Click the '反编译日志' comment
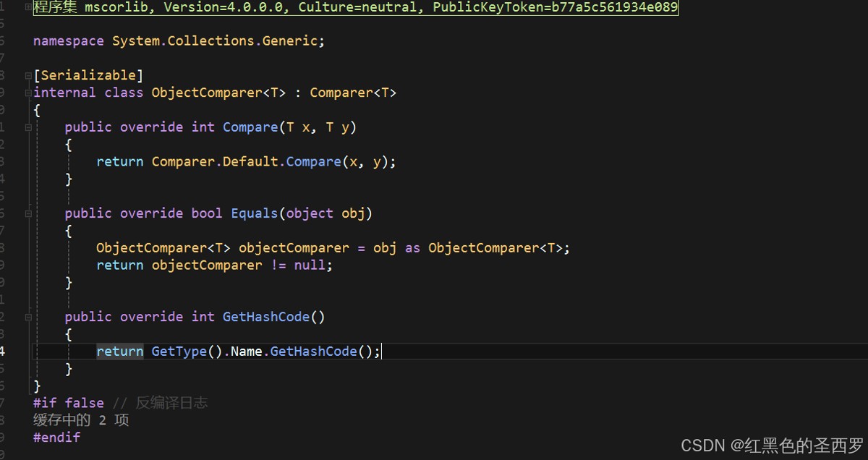 (171, 403)
